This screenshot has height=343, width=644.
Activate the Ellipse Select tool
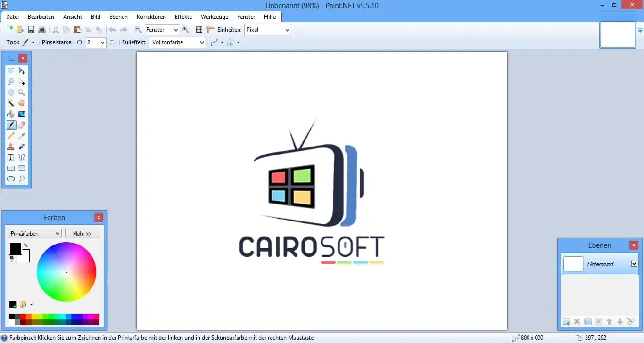tap(11, 92)
